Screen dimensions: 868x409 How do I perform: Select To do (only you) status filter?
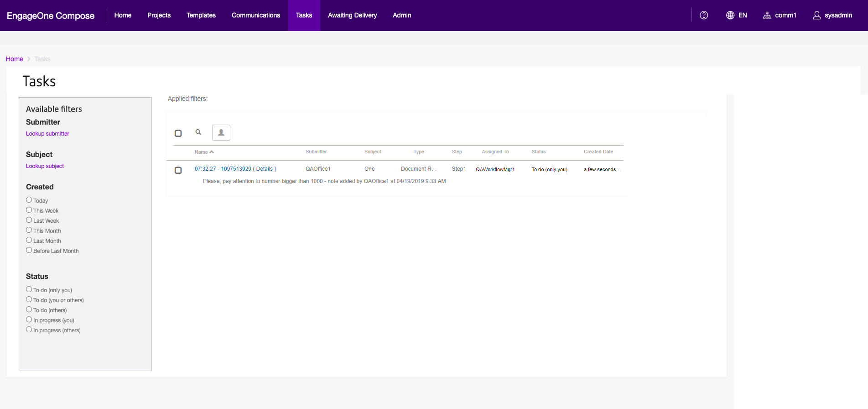[x=29, y=289]
